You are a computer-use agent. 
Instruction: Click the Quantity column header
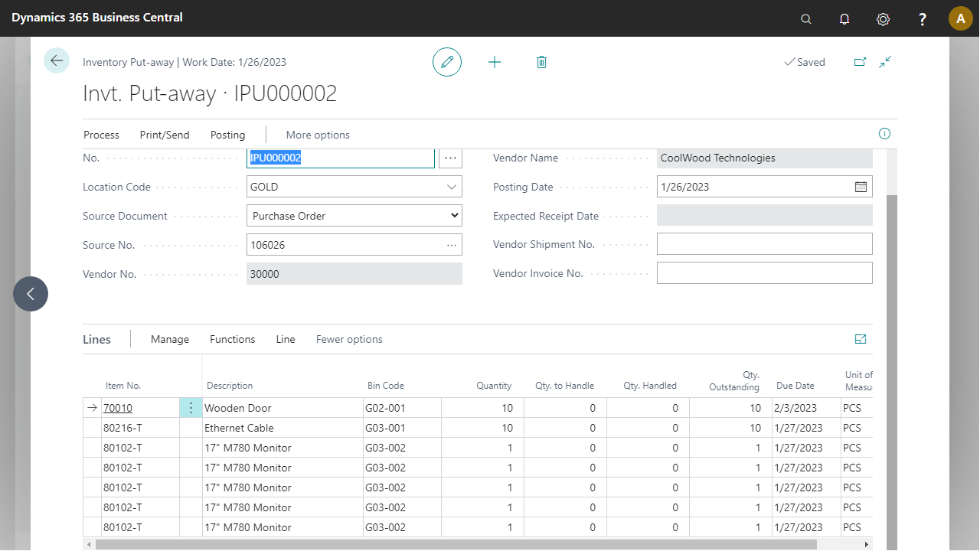click(x=494, y=386)
